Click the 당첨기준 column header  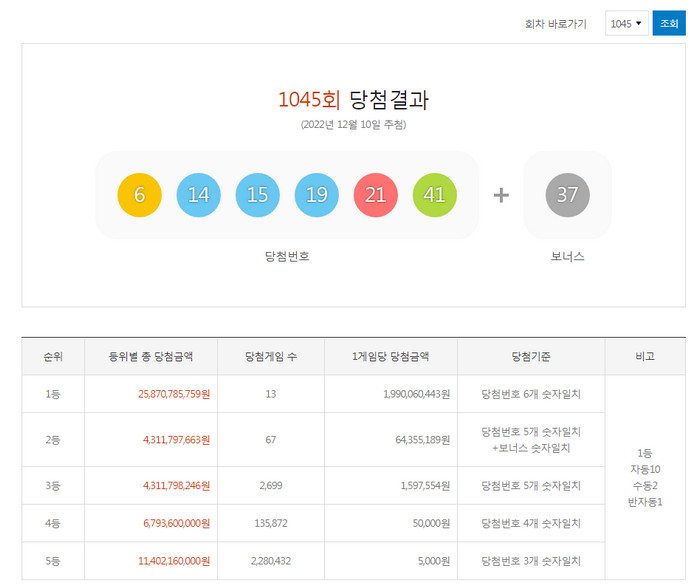[x=531, y=356]
